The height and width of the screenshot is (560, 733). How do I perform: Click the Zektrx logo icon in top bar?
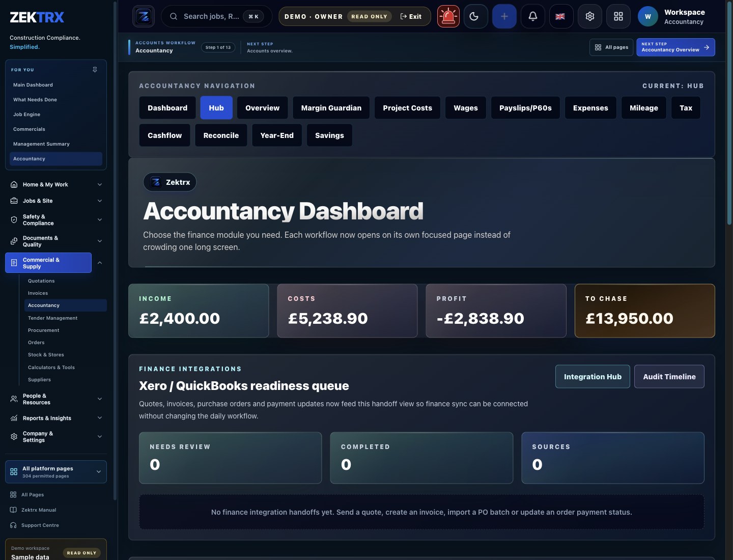(x=144, y=16)
